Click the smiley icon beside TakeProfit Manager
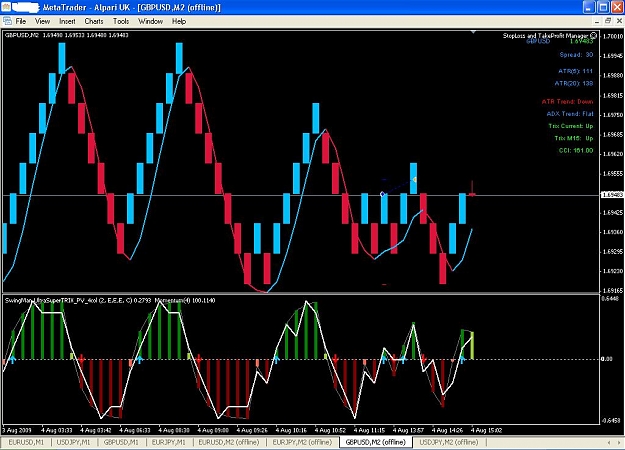 [x=594, y=36]
